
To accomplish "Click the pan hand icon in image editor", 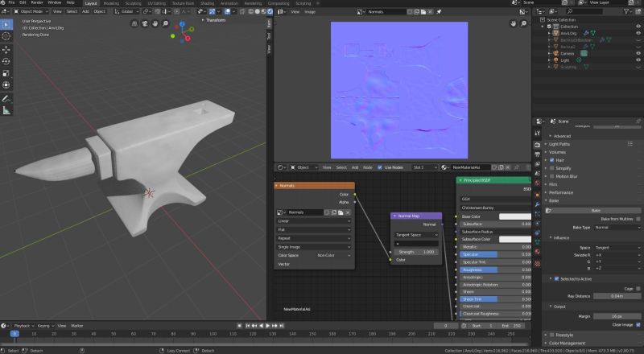I will point(514,24).
